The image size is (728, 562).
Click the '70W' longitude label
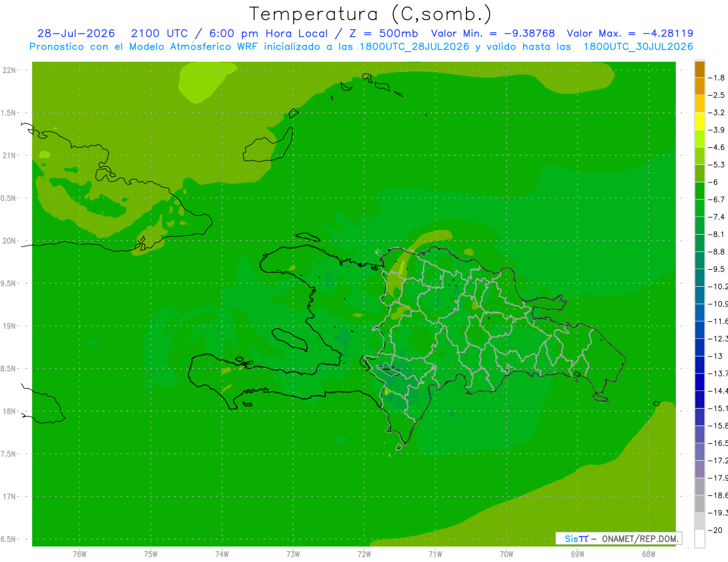click(x=507, y=554)
